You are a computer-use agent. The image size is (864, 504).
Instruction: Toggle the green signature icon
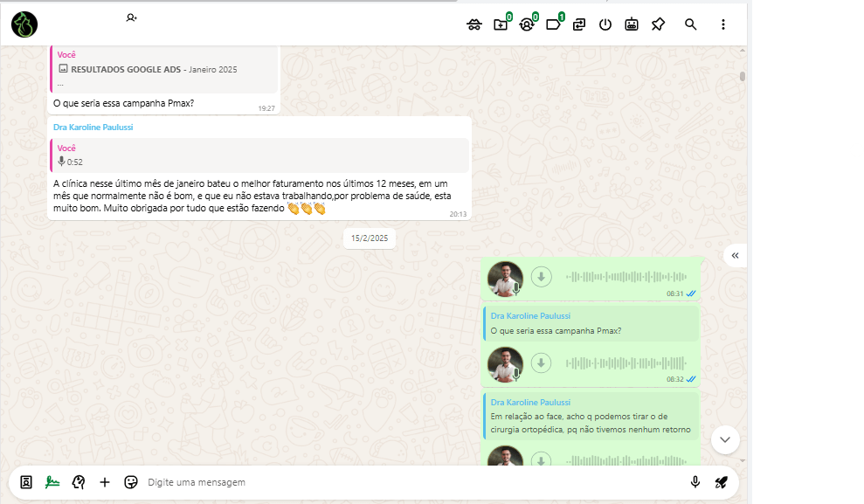[52, 482]
